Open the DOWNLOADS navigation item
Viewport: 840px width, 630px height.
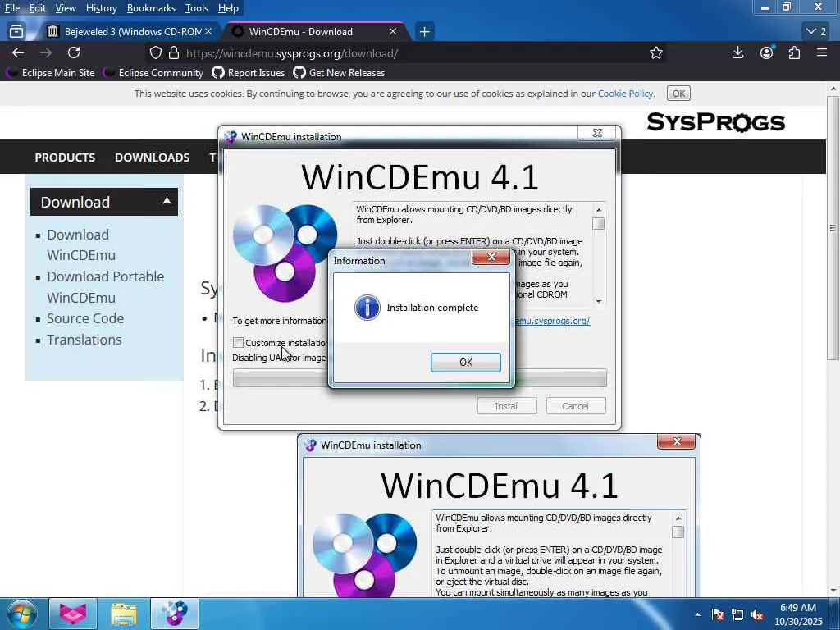152,157
